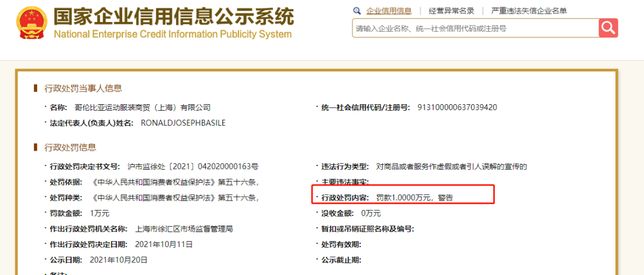Click the 公示截止期 label
644x275 pixels.
click(341, 260)
